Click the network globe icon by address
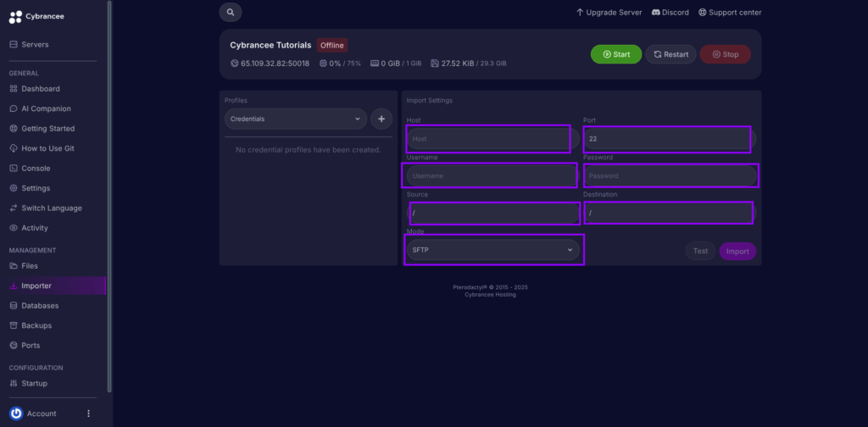The height and width of the screenshot is (427, 868). [x=234, y=63]
